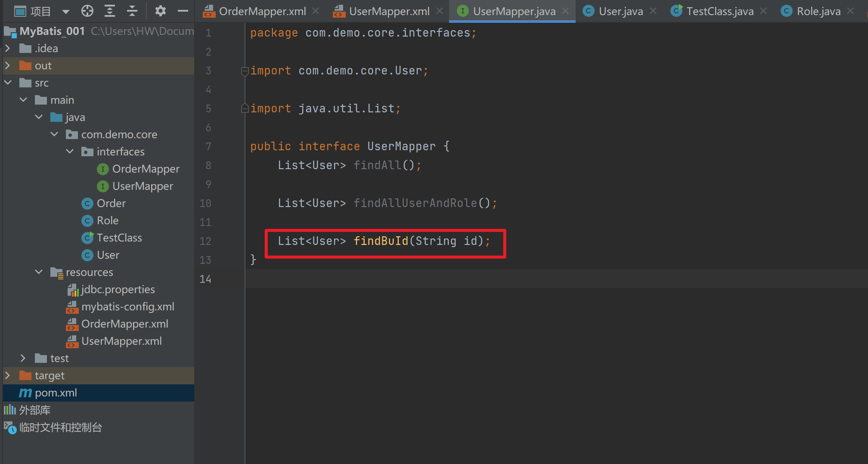This screenshot has width=868, height=464.
Task: Expand the target folder
Action: [7, 375]
